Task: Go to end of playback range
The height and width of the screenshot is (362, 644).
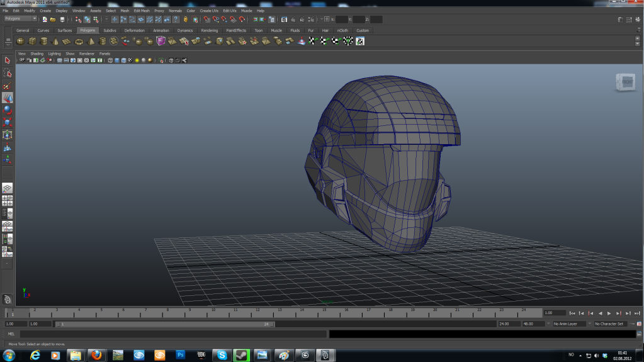Action: pyautogui.click(x=637, y=314)
